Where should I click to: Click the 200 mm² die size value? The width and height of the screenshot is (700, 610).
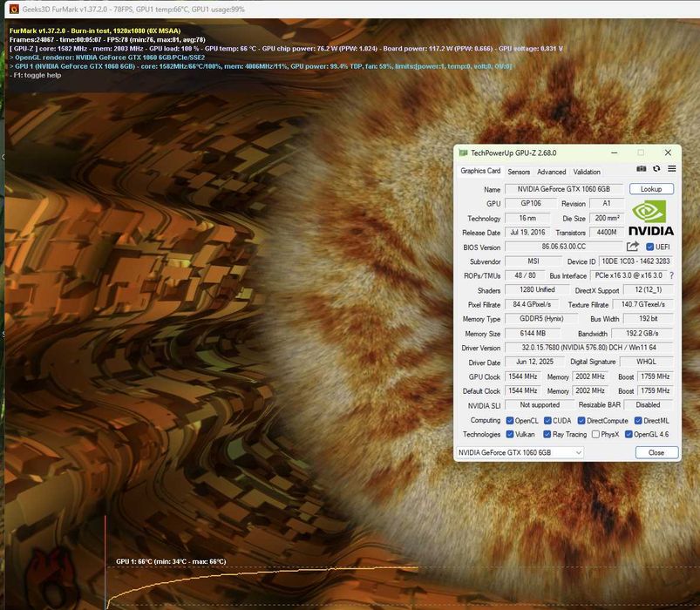(x=607, y=218)
